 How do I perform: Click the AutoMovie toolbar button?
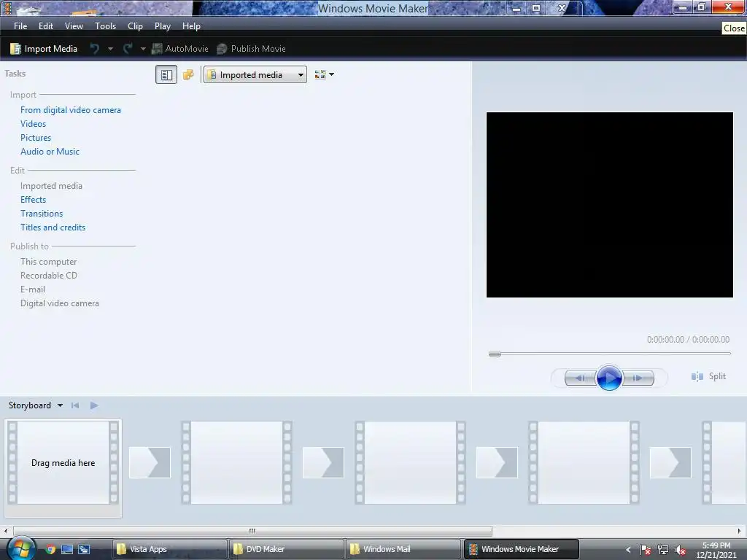180,49
